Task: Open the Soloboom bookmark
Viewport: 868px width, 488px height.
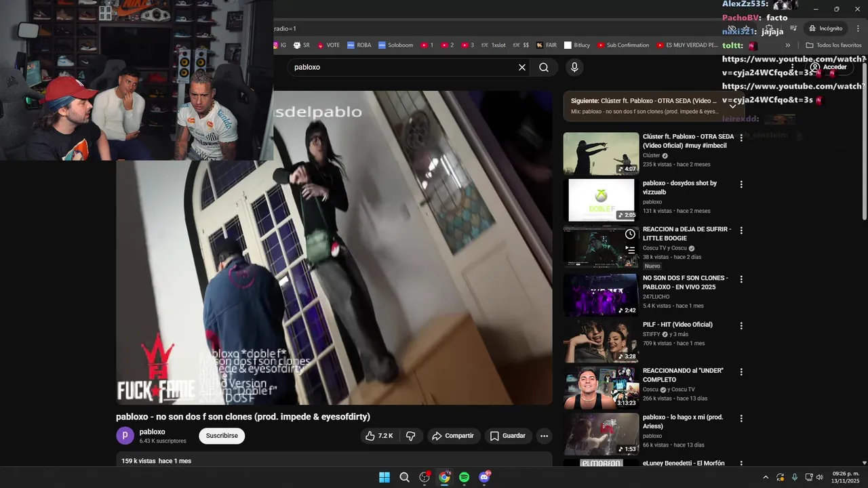Action: [x=395, y=45]
